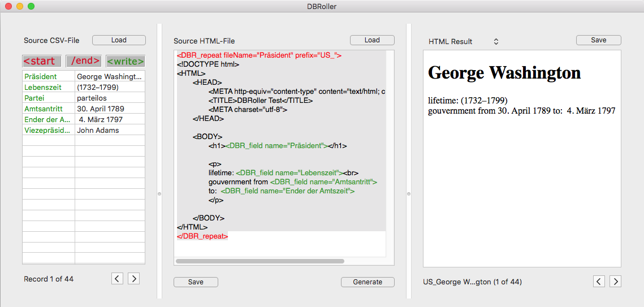Click the /end> tag button
Screen dimensions: 644x307
click(84, 61)
